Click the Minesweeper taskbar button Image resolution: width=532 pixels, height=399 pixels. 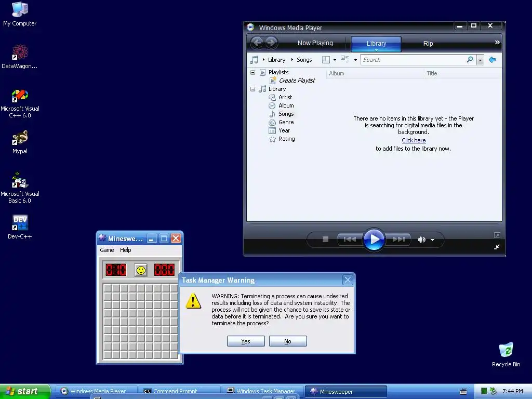(345, 392)
